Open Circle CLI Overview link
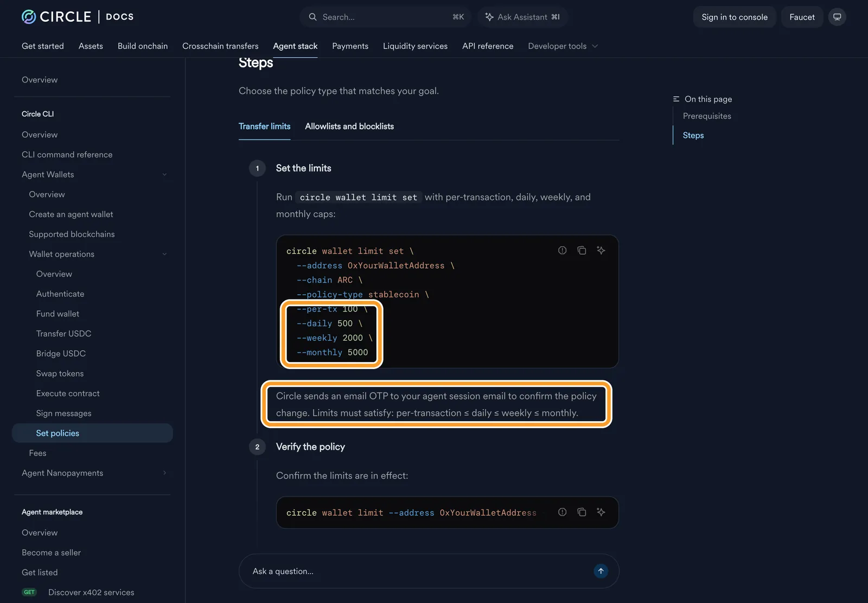The image size is (868, 603). 40,135
